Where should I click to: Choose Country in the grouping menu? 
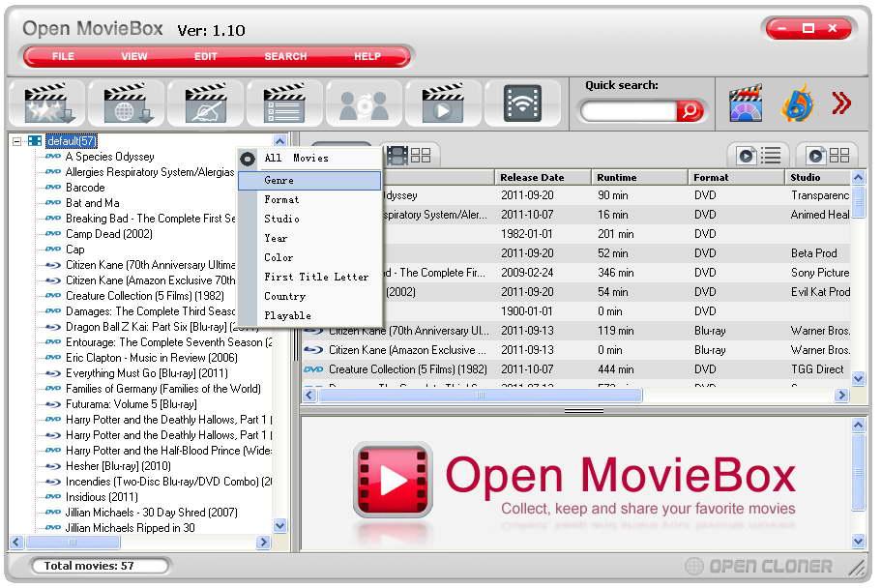click(309, 296)
